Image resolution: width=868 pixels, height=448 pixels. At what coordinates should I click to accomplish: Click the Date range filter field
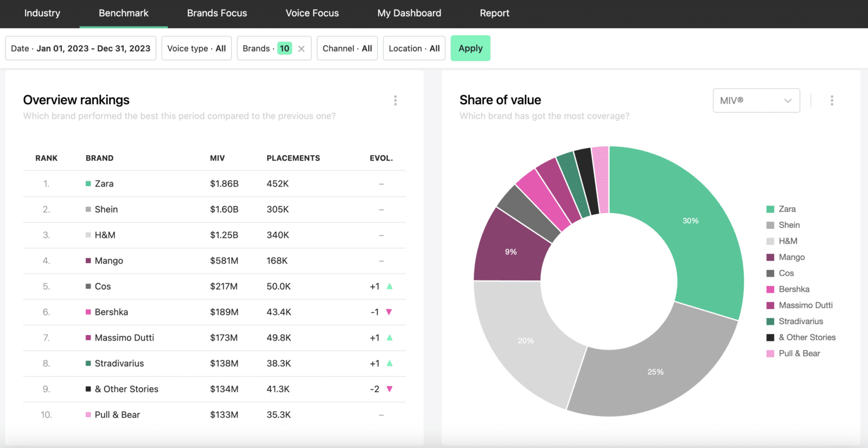(x=80, y=48)
